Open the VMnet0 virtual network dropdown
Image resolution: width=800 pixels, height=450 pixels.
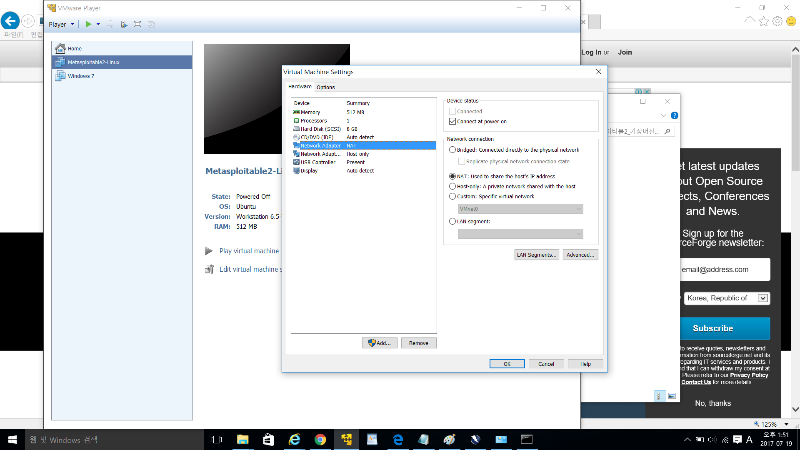click(x=520, y=209)
